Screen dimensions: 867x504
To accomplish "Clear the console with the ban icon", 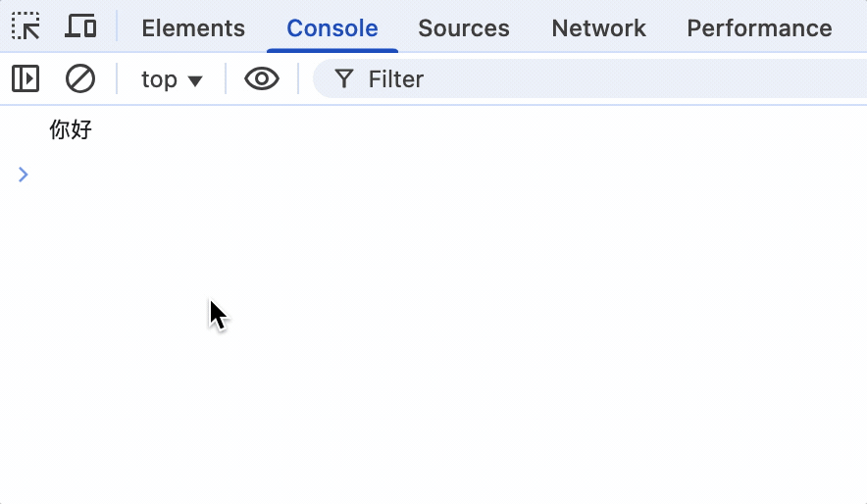I will [x=80, y=78].
